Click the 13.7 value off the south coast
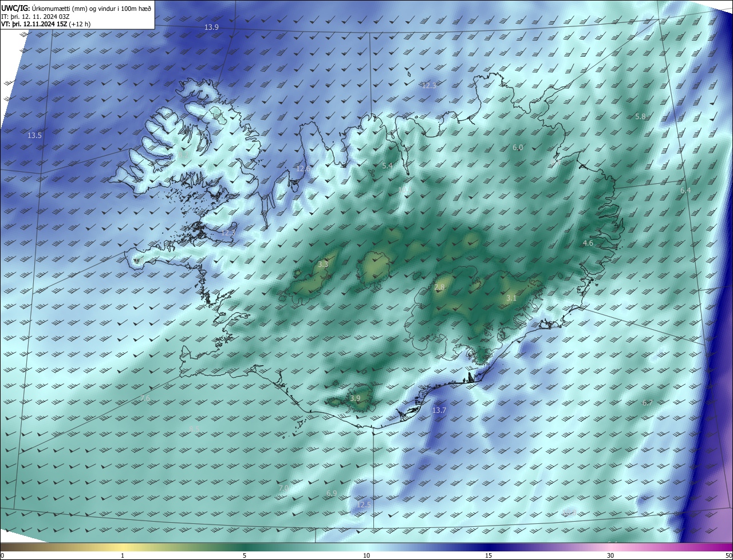 tap(439, 411)
